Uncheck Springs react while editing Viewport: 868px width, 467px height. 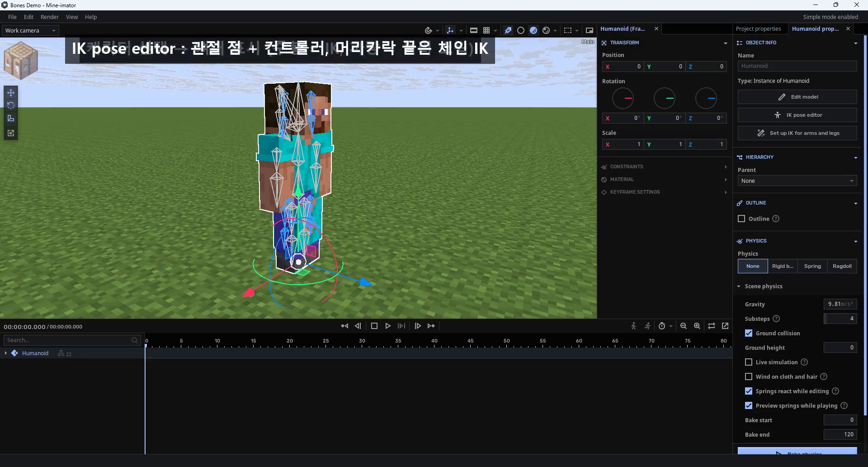[x=749, y=391]
